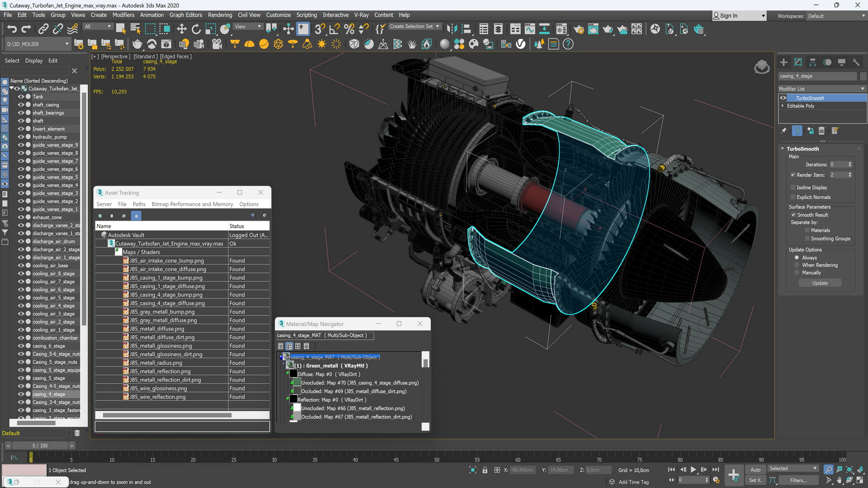
Task: Collapse Cutaway_Turbofan_Jet tree root
Action: [11, 89]
